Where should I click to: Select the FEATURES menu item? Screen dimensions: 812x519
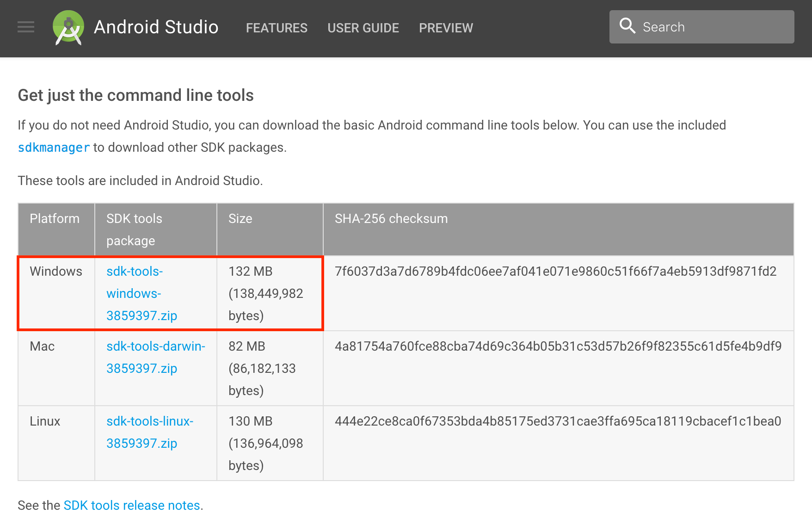(277, 28)
